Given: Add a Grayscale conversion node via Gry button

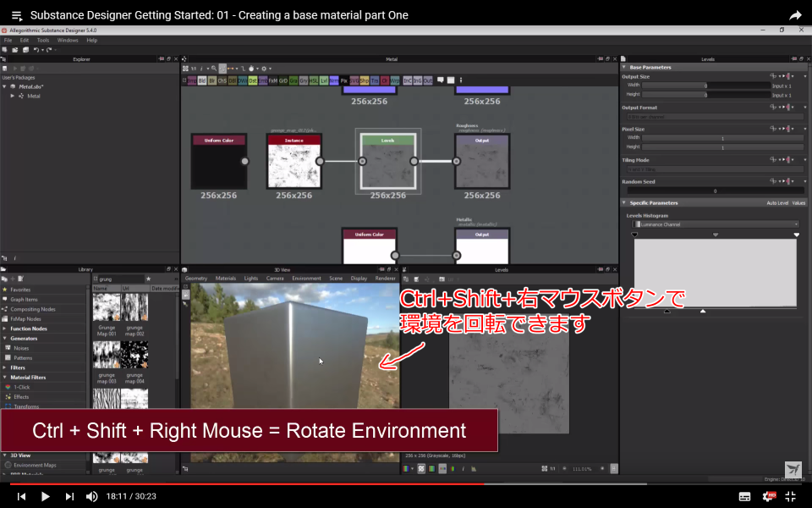Looking at the screenshot, I should click(x=304, y=80).
